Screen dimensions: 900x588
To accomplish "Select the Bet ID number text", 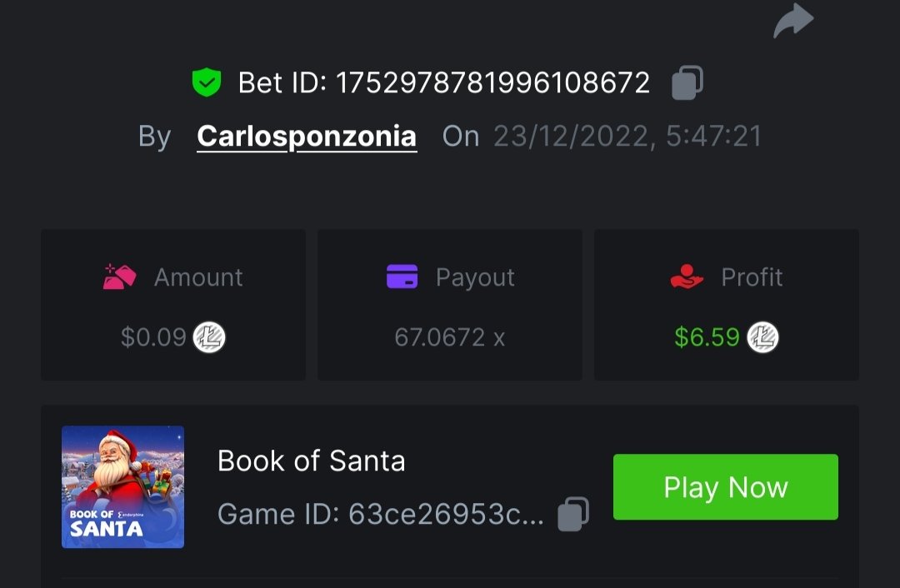I will coord(492,83).
